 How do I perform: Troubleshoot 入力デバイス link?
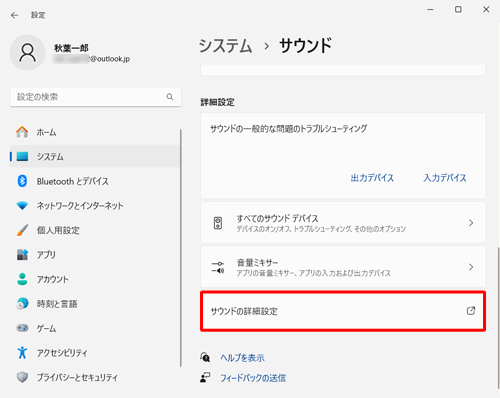(x=445, y=178)
